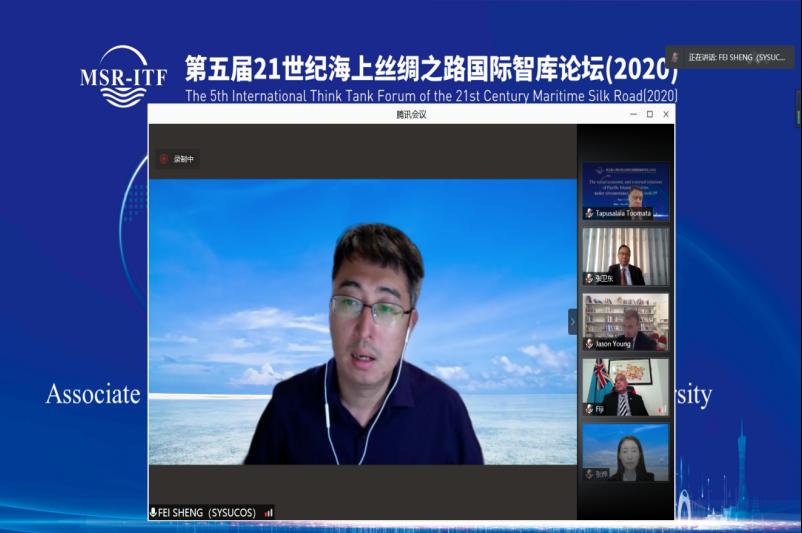Click Jason Young's microphone icon
Viewport: 802px width, 533px height.
(589, 343)
